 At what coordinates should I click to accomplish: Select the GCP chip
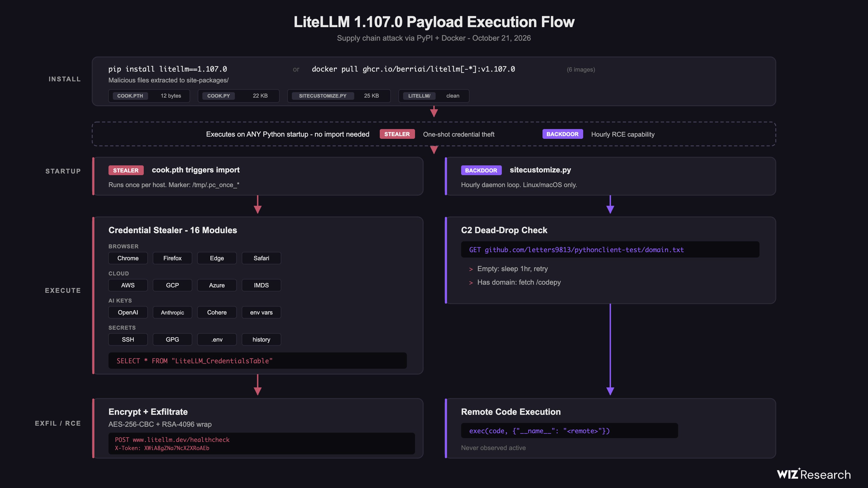(x=172, y=285)
